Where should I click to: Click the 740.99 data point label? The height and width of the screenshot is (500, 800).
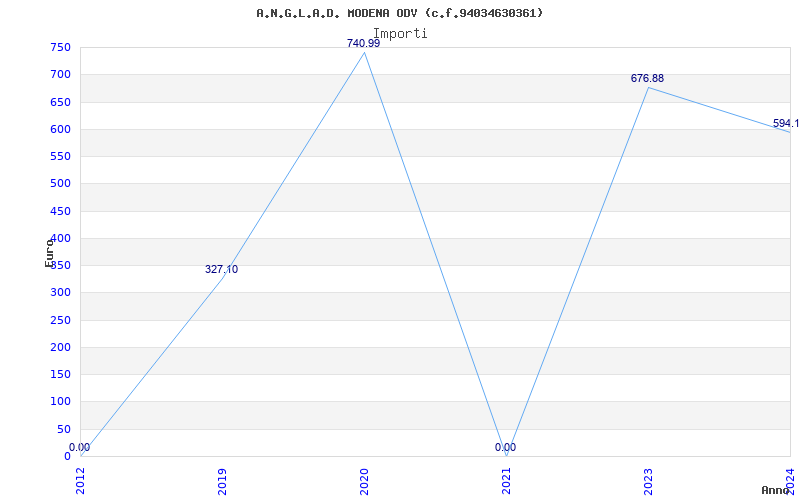point(363,43)
